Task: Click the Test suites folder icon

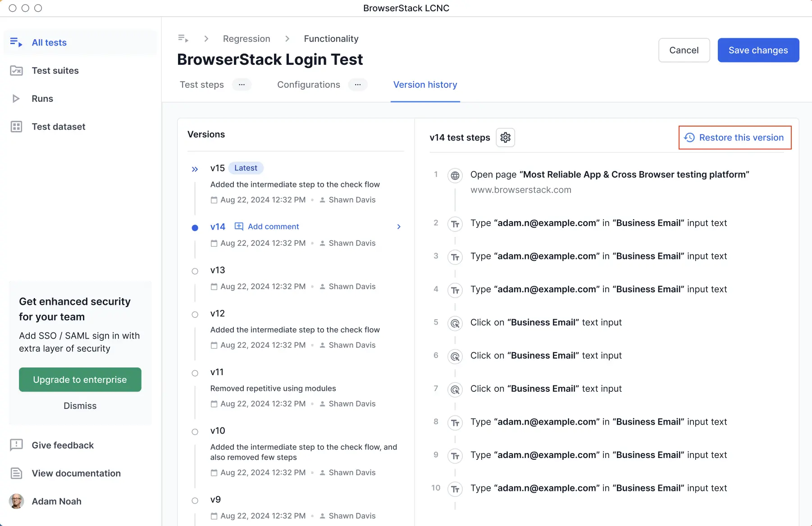Action: coord(16,71)
